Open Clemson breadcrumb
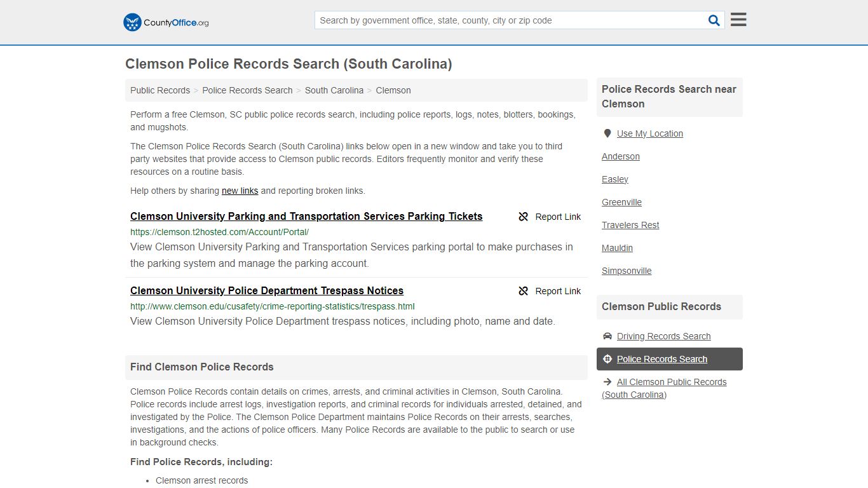This screenshot has height=488, width=868. [x=393, y=90]
